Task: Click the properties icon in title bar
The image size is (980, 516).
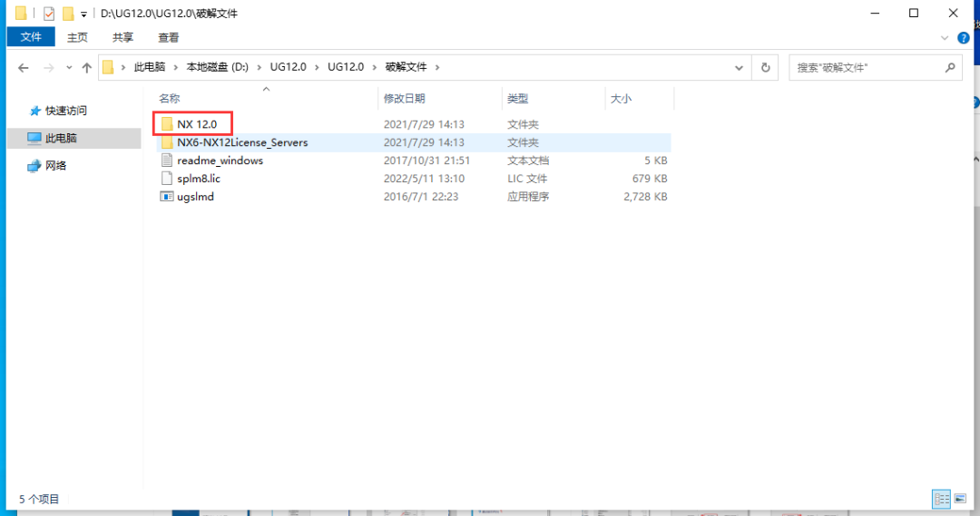Action: click(49, 14)
